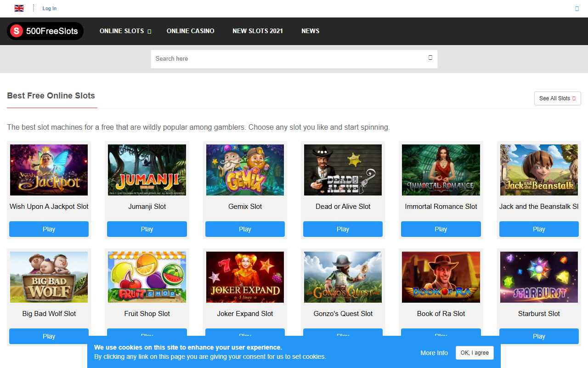This screenshot has height=368, width=588.
Task: Click the search magnifier icon
Action: (x=430, y=57)
